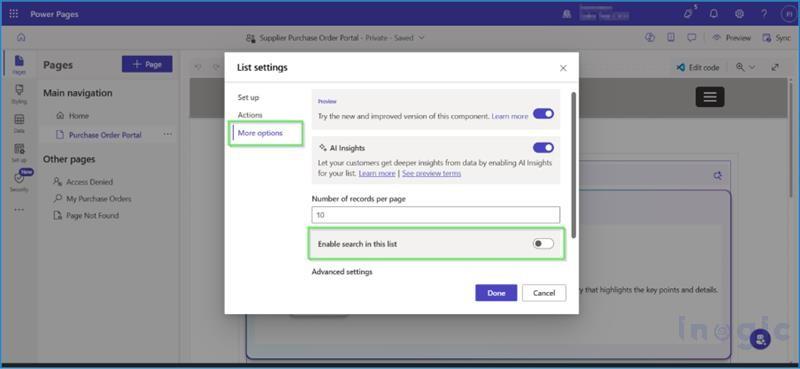This screenshot has height=369, width=800.
Task: Open Learn more link for new component
Action: (510, 116)
